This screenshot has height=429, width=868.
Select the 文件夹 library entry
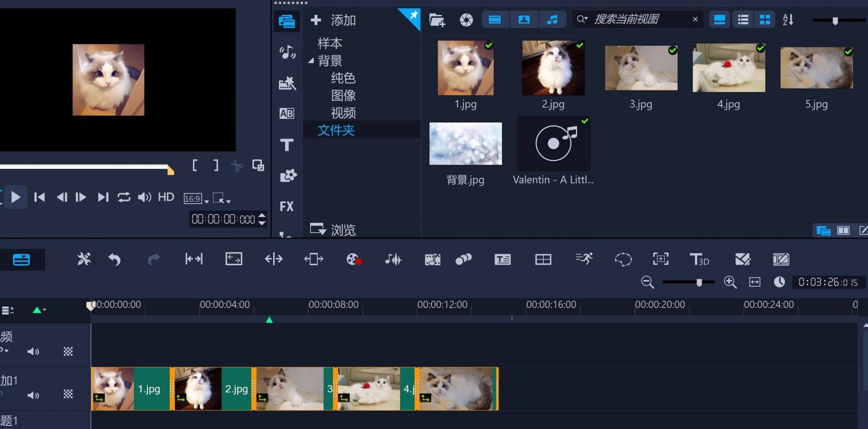tap(336, 130)
